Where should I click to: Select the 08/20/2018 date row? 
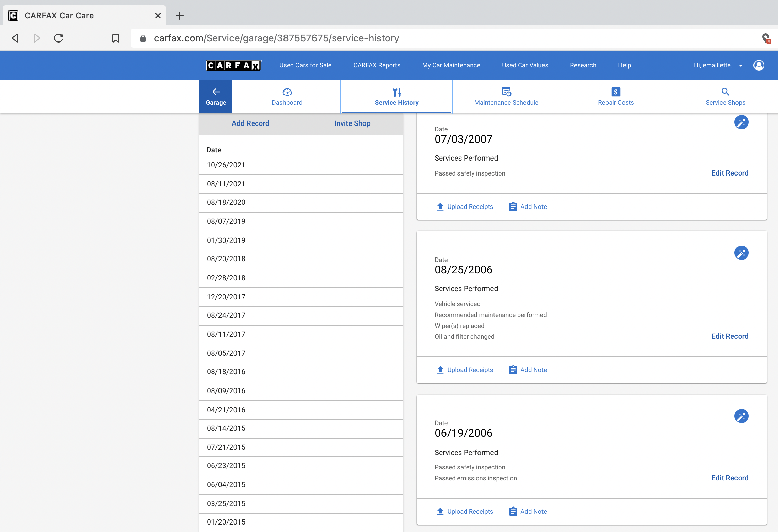tap(301, 259)
